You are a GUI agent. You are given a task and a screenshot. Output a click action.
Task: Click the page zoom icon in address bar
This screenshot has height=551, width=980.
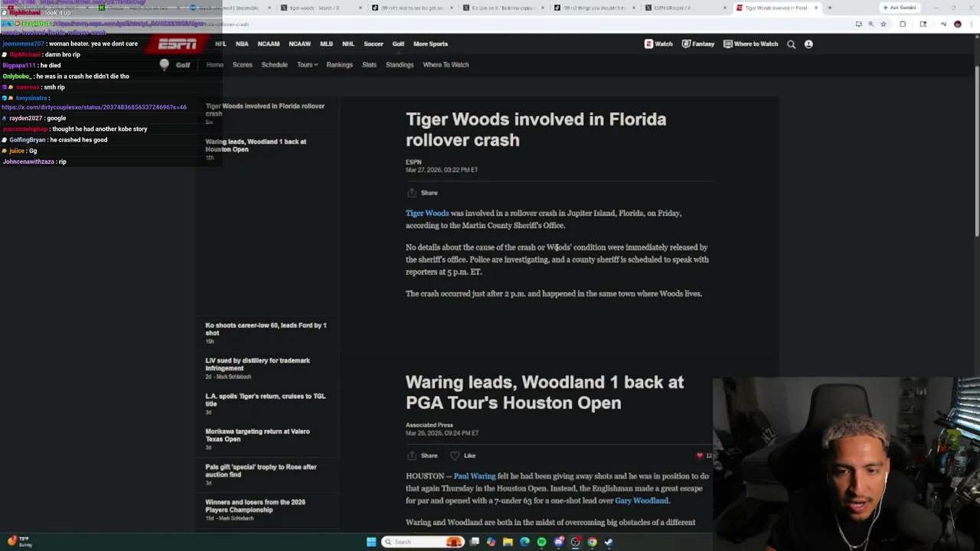pos(871,24)
